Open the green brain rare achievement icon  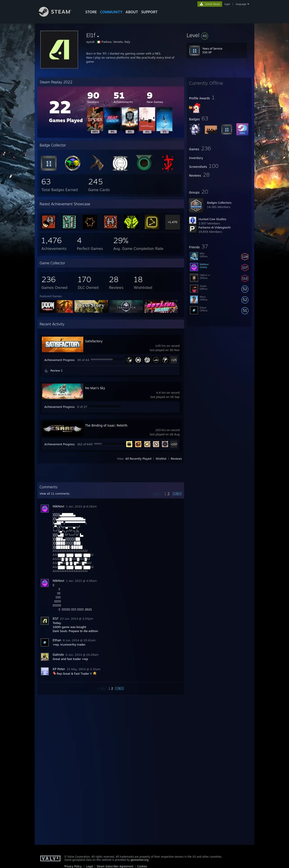[131, 222]
